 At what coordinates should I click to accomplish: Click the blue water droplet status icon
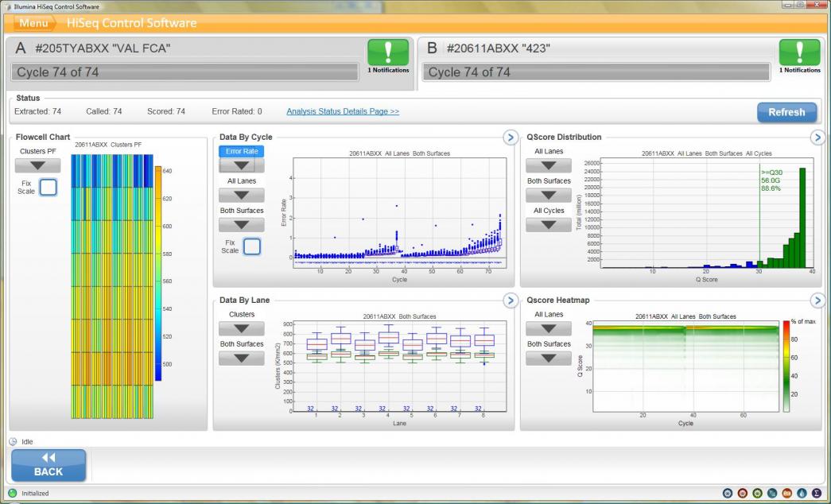pyautogui.click(x=802, y=493)
